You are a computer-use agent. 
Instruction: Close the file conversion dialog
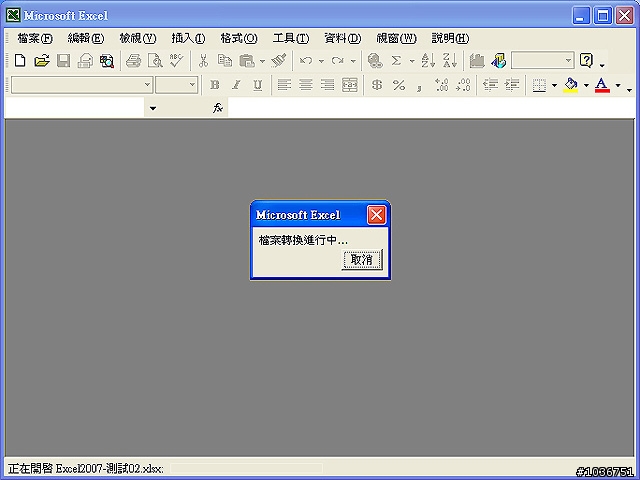tap(376, 215)
